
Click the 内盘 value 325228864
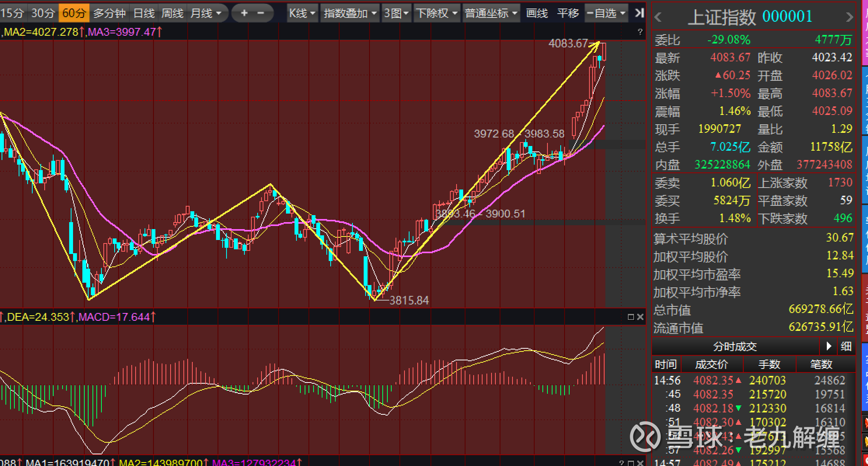722,165
